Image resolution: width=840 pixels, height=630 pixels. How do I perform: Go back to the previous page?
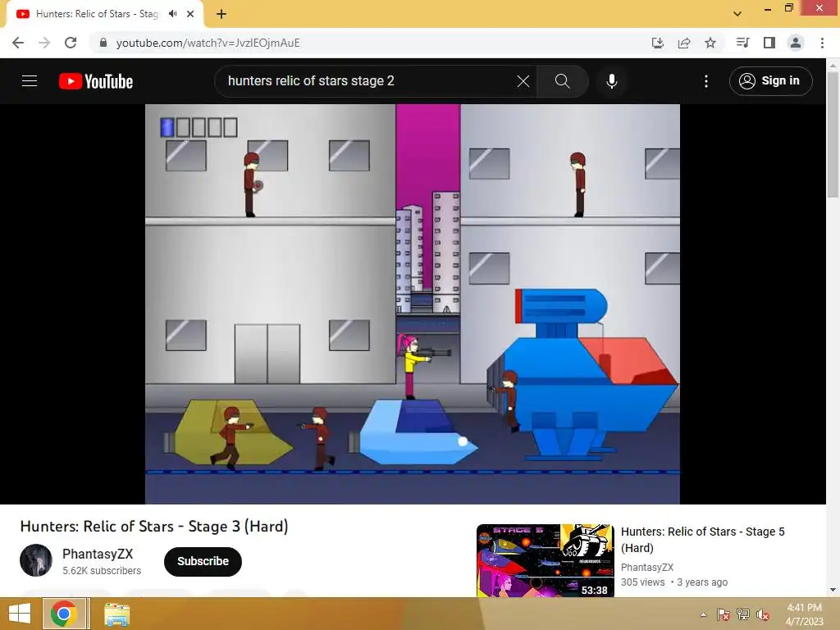pyautogui.click(x=18, y=43)
